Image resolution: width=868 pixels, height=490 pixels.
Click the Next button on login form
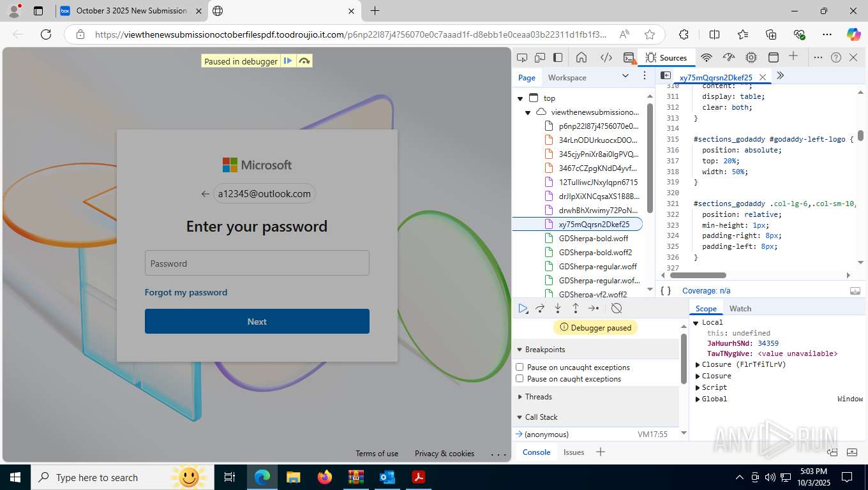[x=257, y=322]
